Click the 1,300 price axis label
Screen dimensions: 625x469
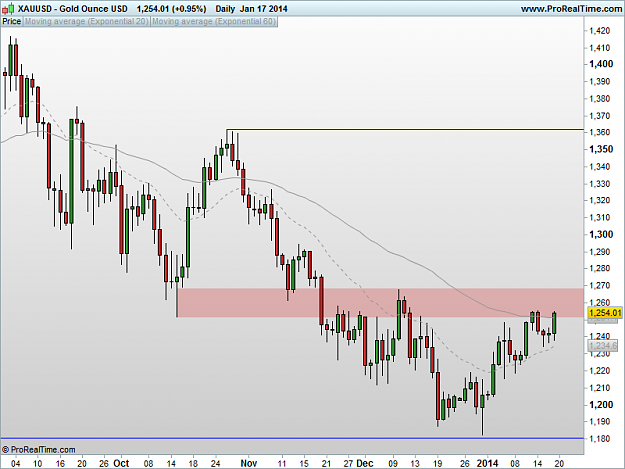point(601,234)
